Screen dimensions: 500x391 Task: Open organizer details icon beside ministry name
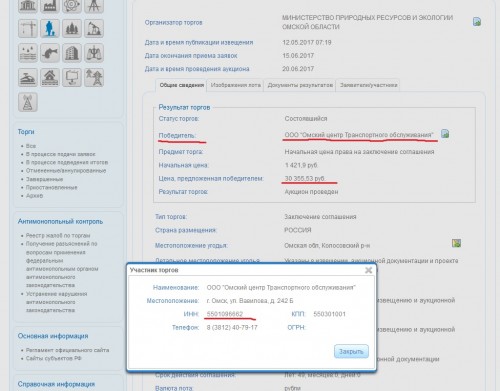[x=477, y=22]
